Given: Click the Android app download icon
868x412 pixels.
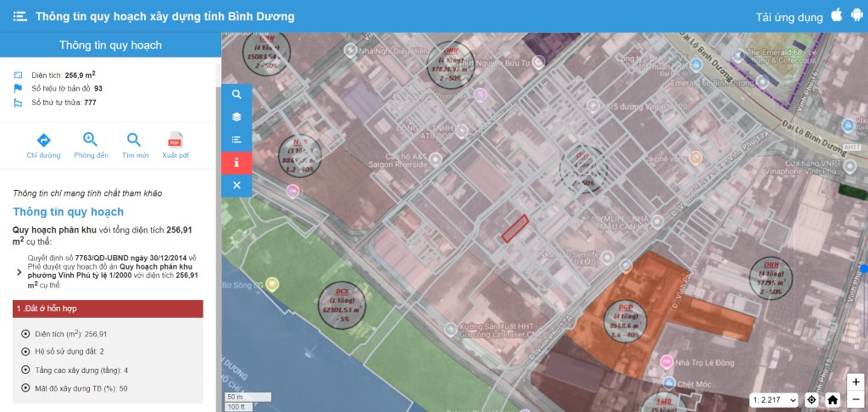Looking at the screenshot, I should (x=856, y=16).
